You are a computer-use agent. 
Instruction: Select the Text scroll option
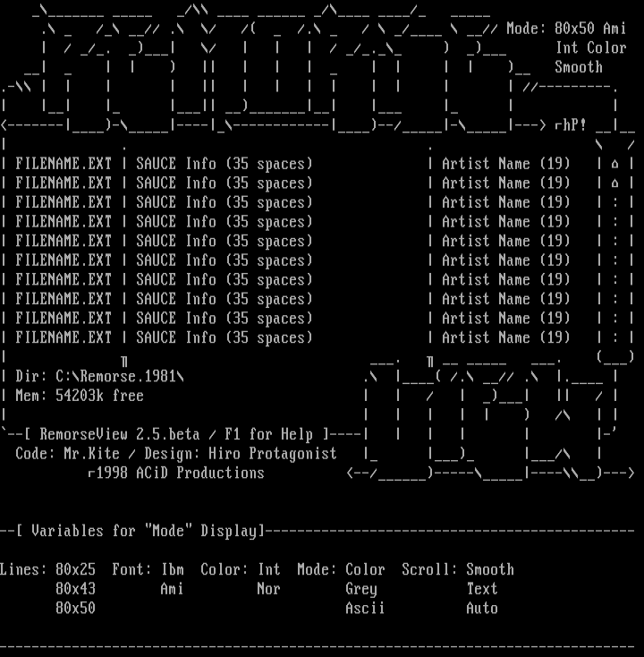tap(482, 589)
